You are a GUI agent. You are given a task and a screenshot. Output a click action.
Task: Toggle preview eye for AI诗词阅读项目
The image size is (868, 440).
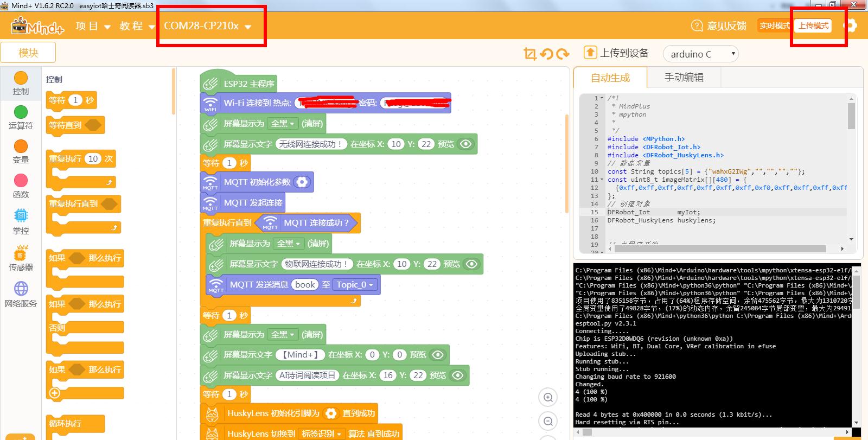coord(458,375)
